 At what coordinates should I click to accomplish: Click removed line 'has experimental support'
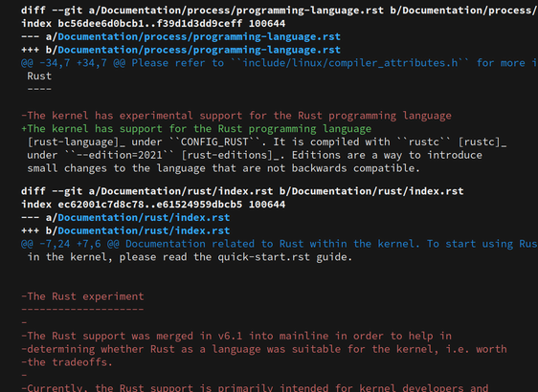236,116
